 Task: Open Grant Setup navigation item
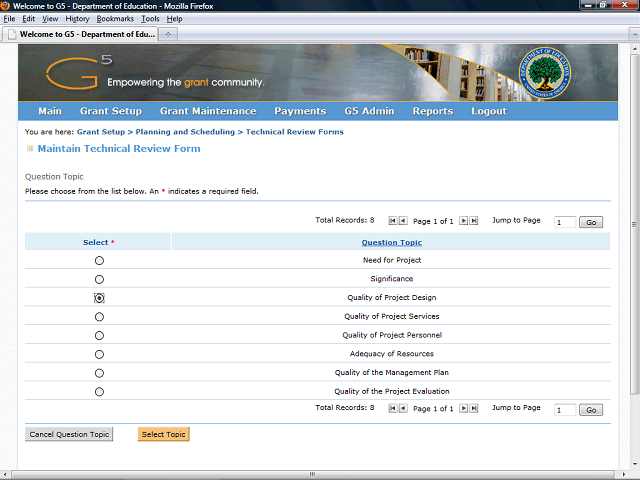click(111, 111)
